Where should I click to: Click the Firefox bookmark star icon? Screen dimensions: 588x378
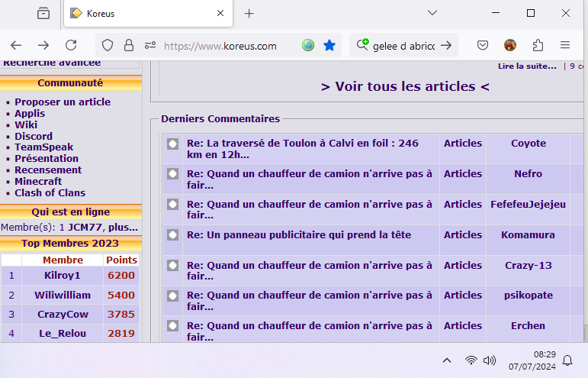[x=329, y=46]
